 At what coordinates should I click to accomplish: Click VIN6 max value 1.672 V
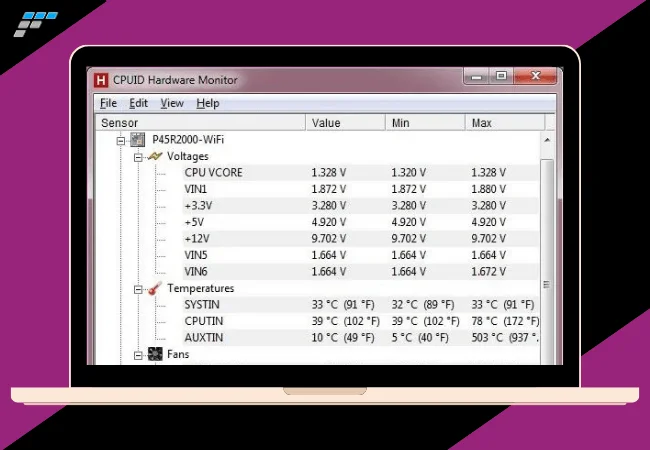488,272
